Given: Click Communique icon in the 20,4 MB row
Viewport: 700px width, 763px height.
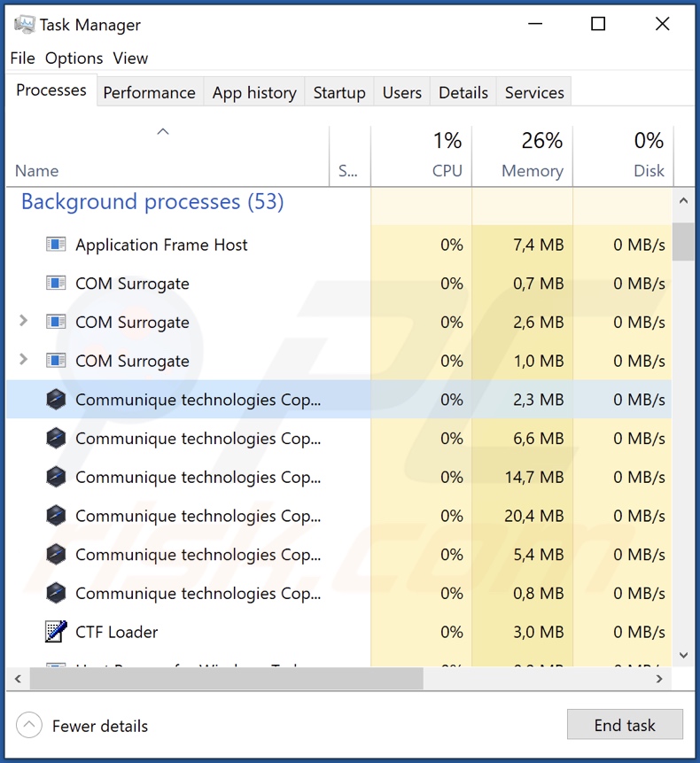Looking at the screenshot, I should (56, 516).
